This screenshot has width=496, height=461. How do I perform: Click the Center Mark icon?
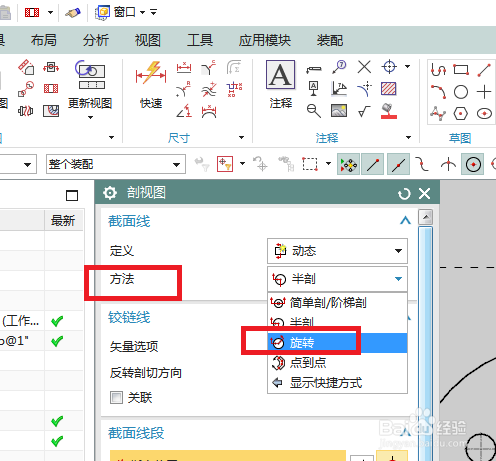[x=389, y=67]
